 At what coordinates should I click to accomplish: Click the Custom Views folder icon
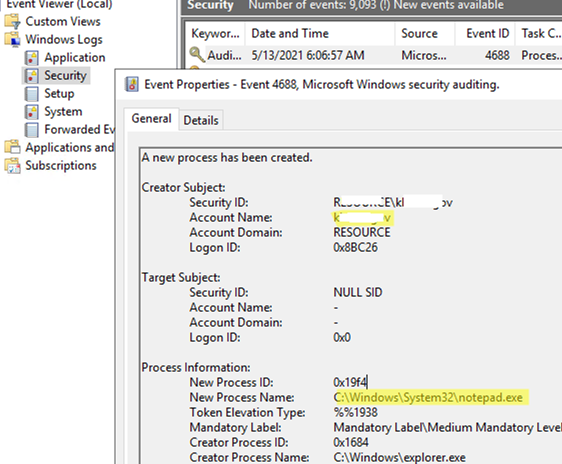point(13,21)
